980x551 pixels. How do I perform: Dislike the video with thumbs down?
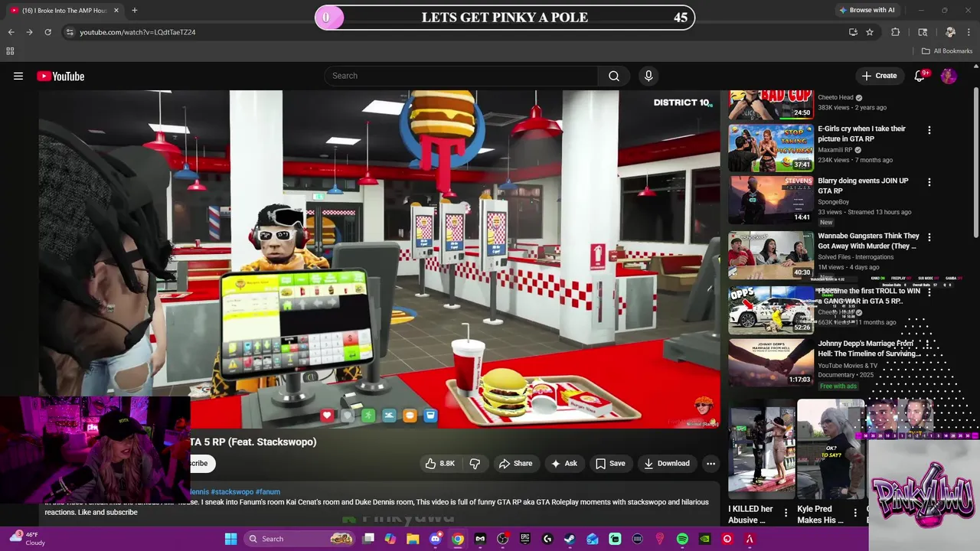click(475, 463)
